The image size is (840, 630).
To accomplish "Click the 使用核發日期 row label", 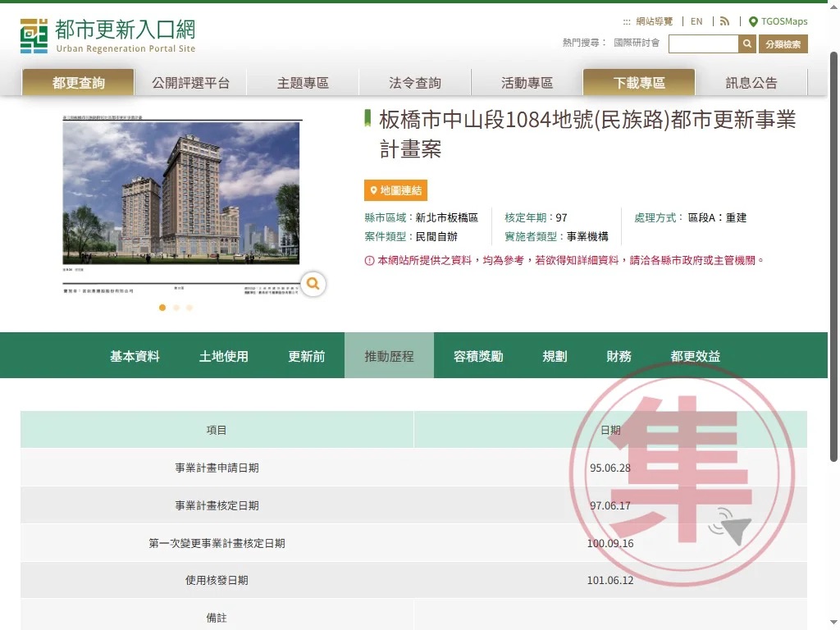I will (217, 580).
